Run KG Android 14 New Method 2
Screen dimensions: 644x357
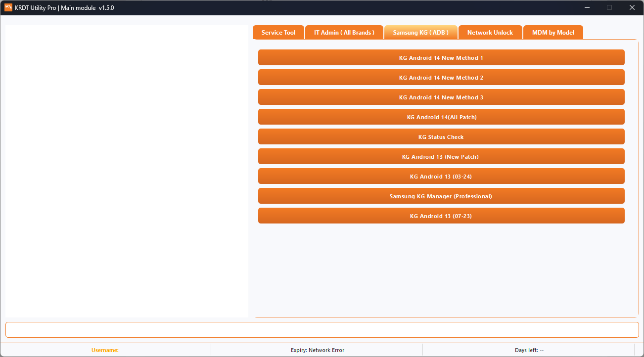pyautogui.click(x=441, y=77)
